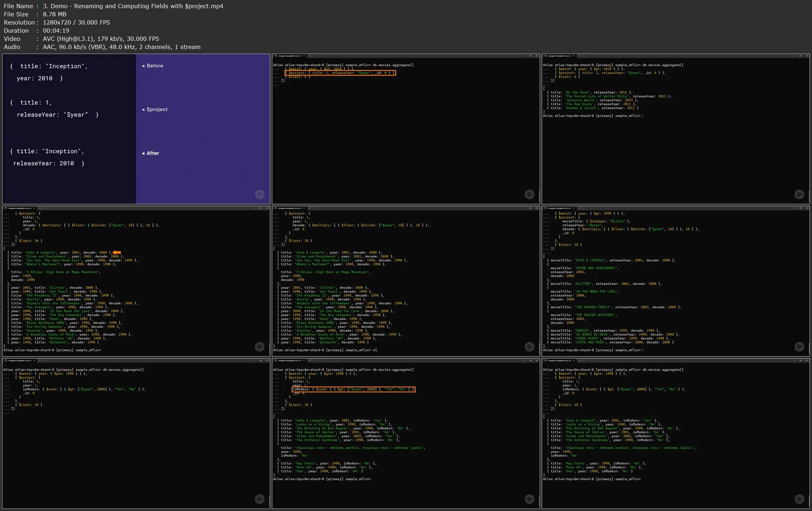This screenshot has height=511, width=812.
Task: Click play icon on orange-arrow decade results frame
Action: coord(260,347)
